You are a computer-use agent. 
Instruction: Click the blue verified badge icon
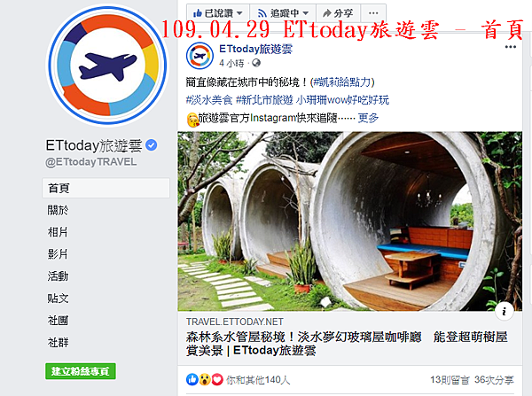point(151,145)
